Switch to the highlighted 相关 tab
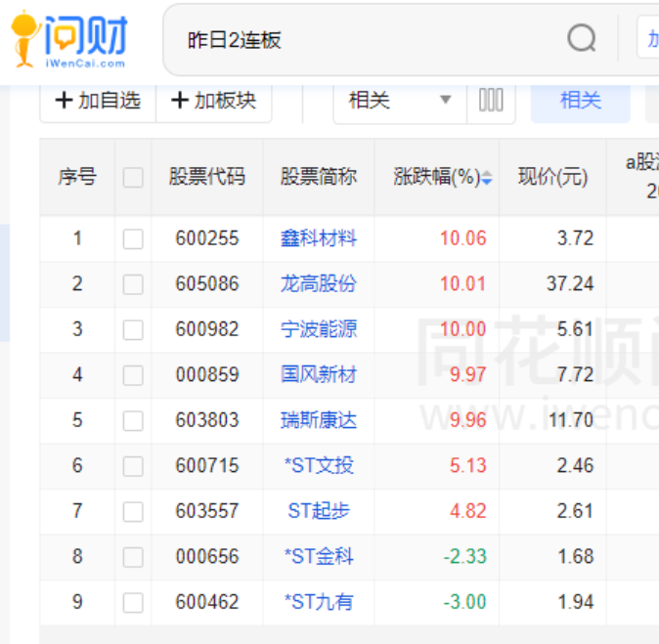The width and height of the screenshot is (659, 644). tap(581, 101)
